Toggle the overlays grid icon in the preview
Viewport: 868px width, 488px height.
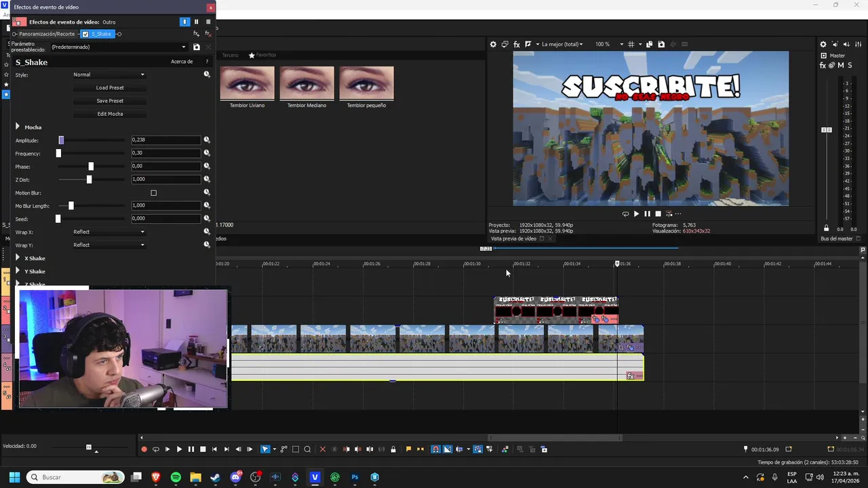631,44
